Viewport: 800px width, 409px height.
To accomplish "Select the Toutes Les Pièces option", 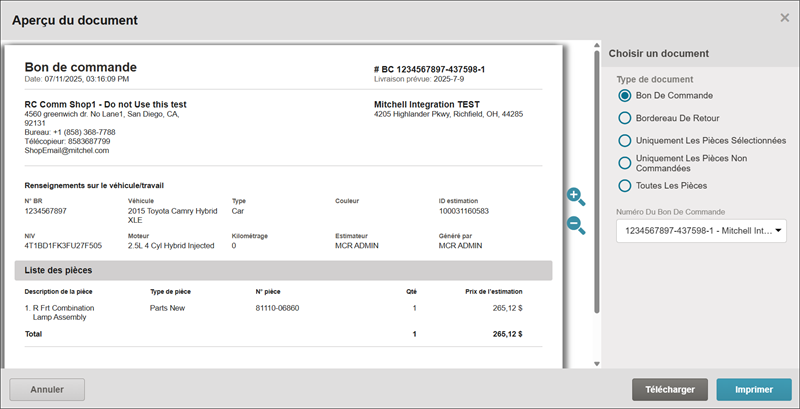I will click(625, 186).
